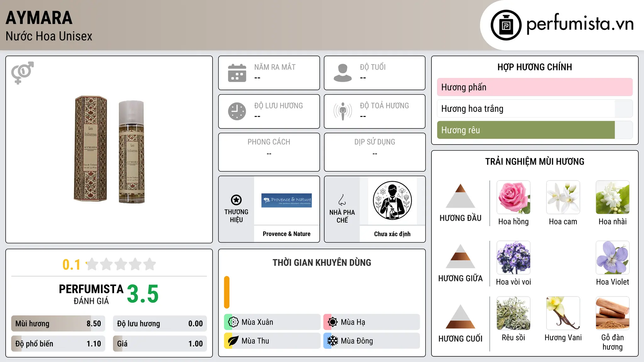Click the nose icon above Nhà pha chế
644x362 pixels.
pos(342,200)
